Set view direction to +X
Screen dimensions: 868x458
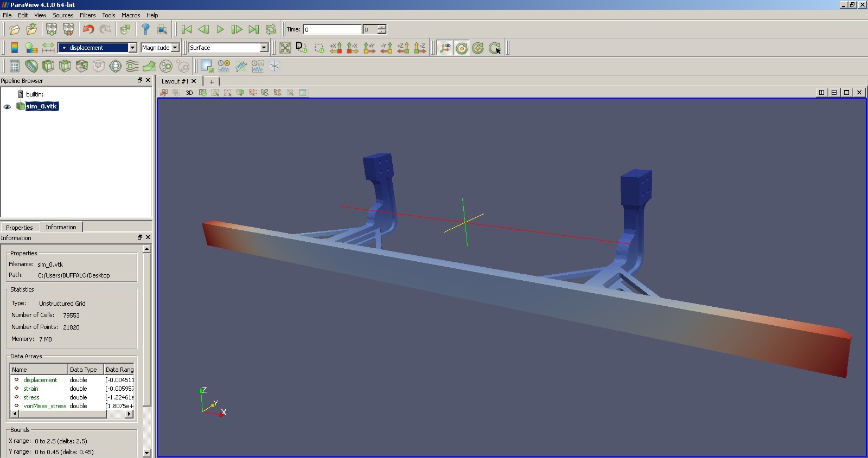[x=336, y=48]
